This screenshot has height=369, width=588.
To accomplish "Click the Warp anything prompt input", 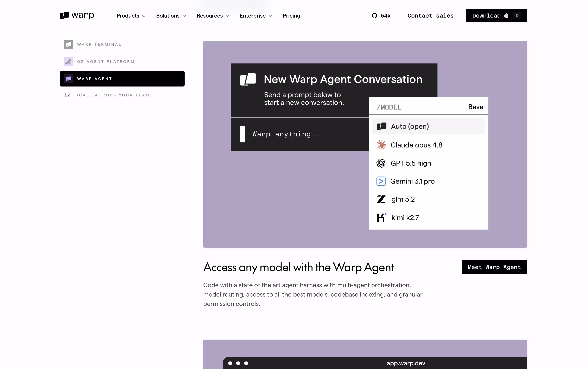I will click(300, 134).
